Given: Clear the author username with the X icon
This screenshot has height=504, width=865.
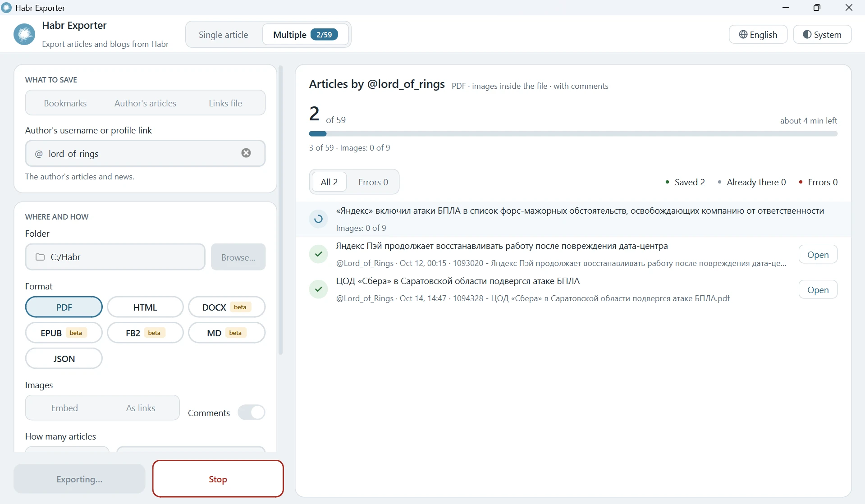Looking at the screenshot, I should tap(246, 153).
